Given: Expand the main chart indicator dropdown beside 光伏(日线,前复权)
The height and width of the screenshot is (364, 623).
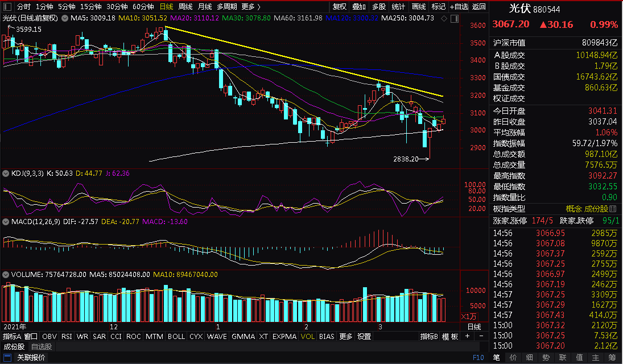Looking at the screenshot, I should pyautogui.click(x=64, y=18).
